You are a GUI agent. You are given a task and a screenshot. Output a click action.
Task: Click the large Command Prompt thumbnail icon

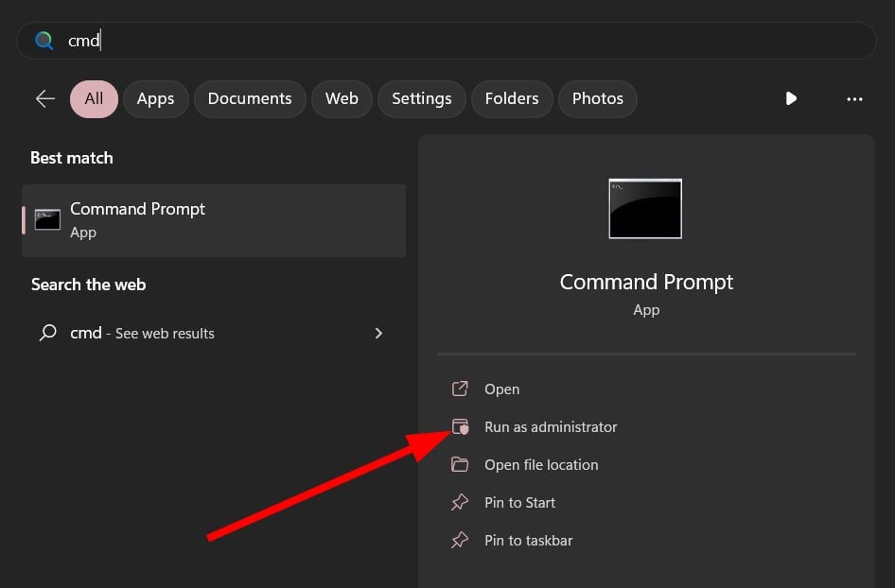645,209
